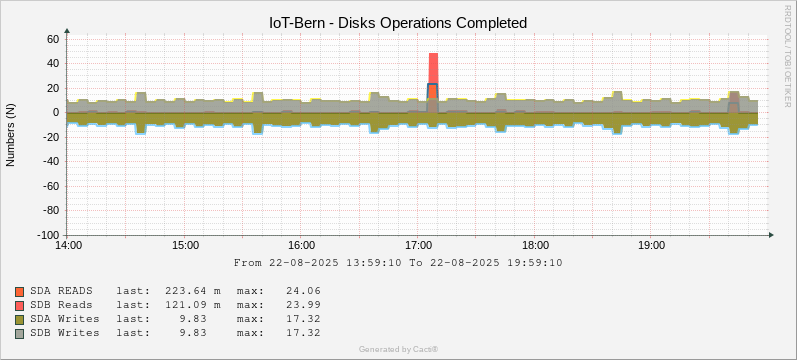797x360 pixels.
Task: Click the red spike peak near 17:00
Action: (x=434, y=55)
